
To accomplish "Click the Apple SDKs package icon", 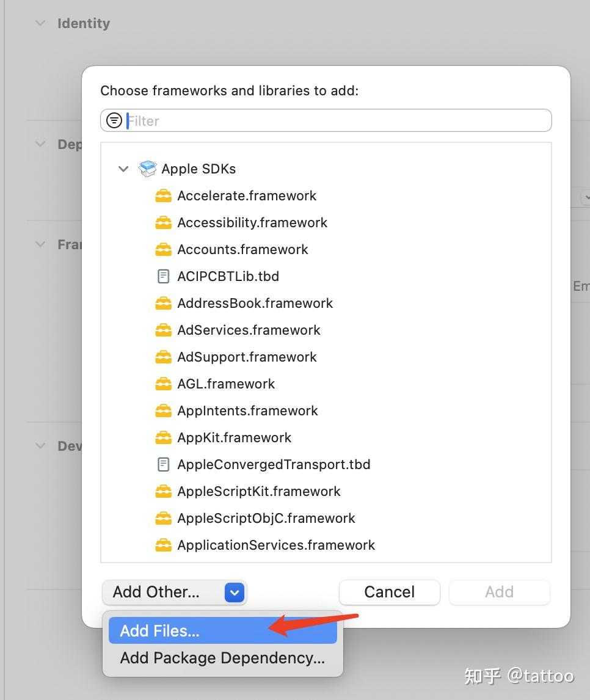I will tap(147, 169).
